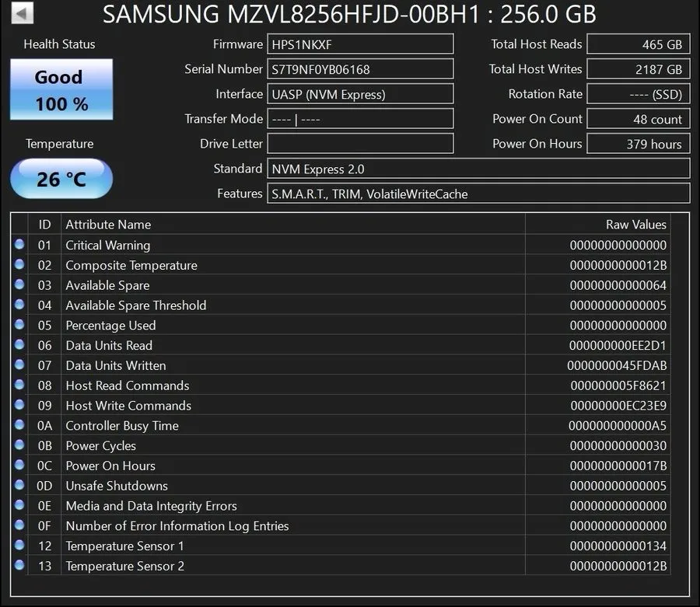Click the Rotation Rate value ---- (SSD)

click(x=639, y=94)
